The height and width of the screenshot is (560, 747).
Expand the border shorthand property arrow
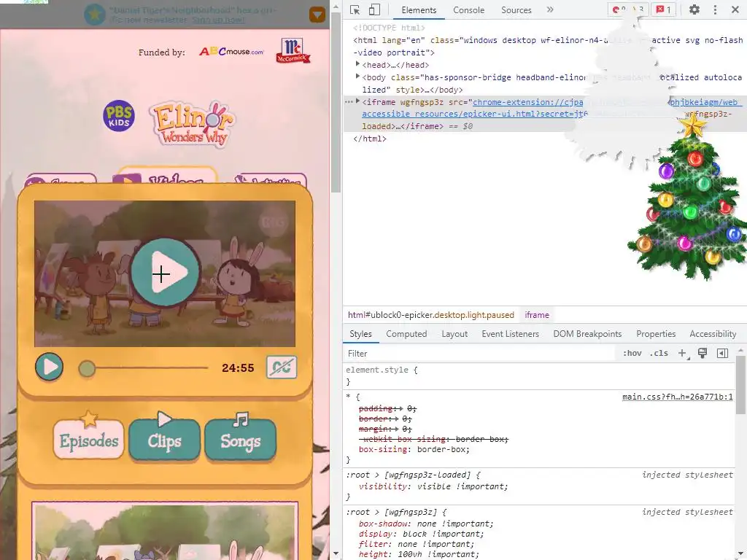[396, 419]
